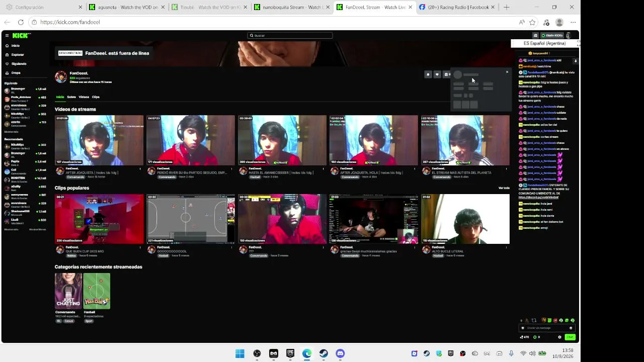This screenshot has height=362, width=644.
Task: Click the KICK logo
Action: pos(21,35)
